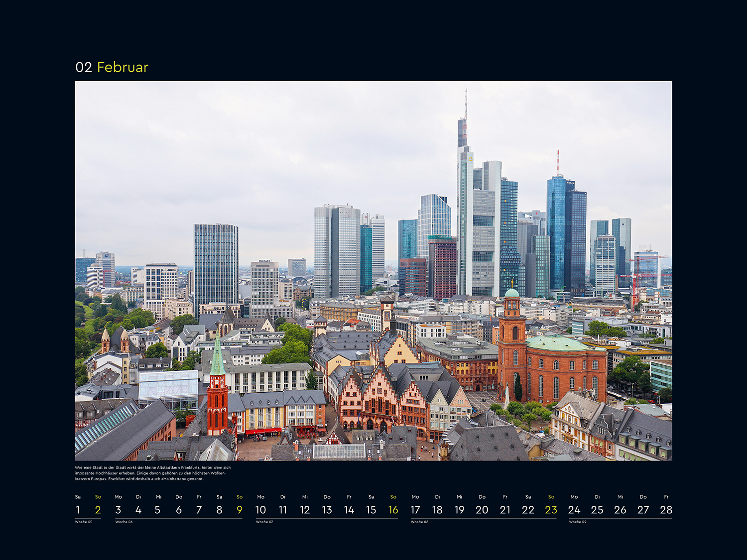Select the green Februar text
This screenshot has width=747, height=560.
pyautogui.click(x=123, y=67)
